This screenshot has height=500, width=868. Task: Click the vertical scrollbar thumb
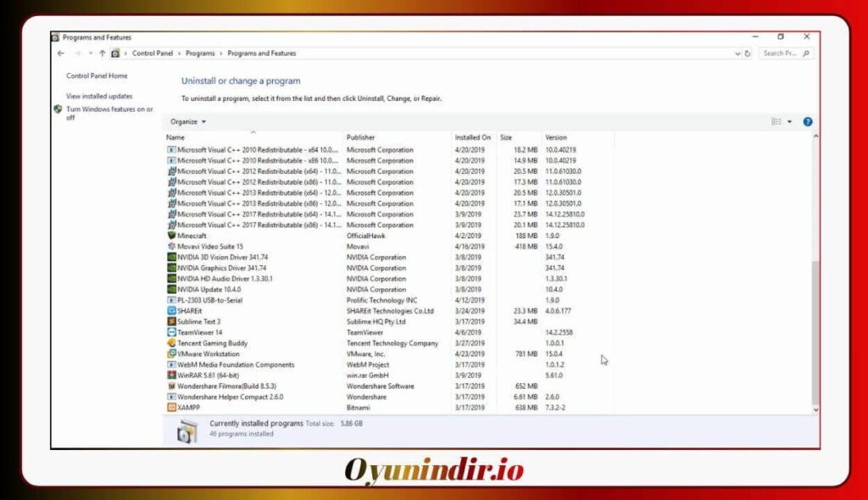815,332
